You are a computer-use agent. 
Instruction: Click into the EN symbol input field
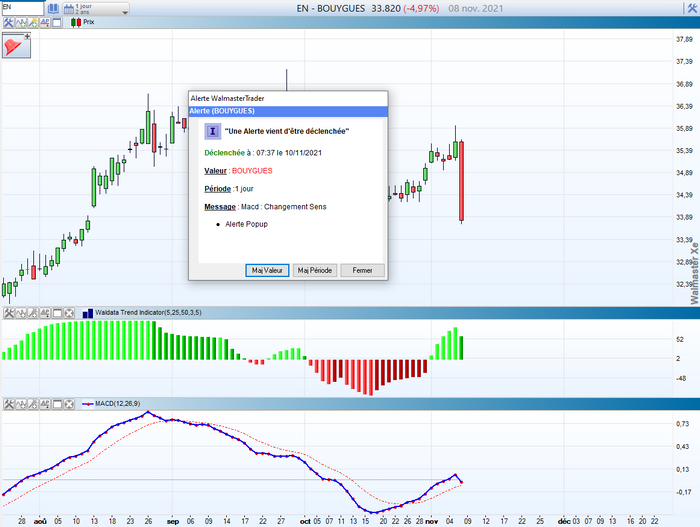click(23, 8)
